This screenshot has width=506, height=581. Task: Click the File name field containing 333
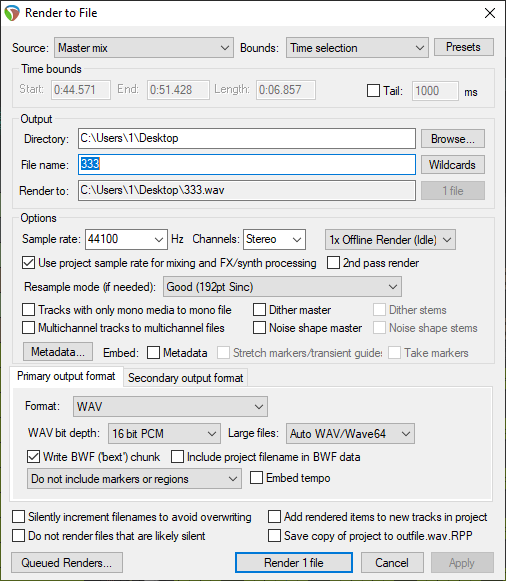[x=247, y=164]
